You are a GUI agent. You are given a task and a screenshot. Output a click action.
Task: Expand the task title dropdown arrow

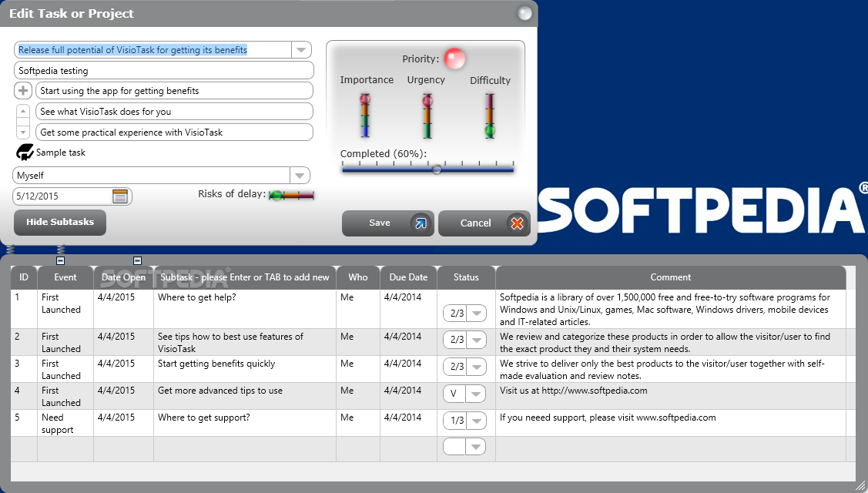[300, 50]
